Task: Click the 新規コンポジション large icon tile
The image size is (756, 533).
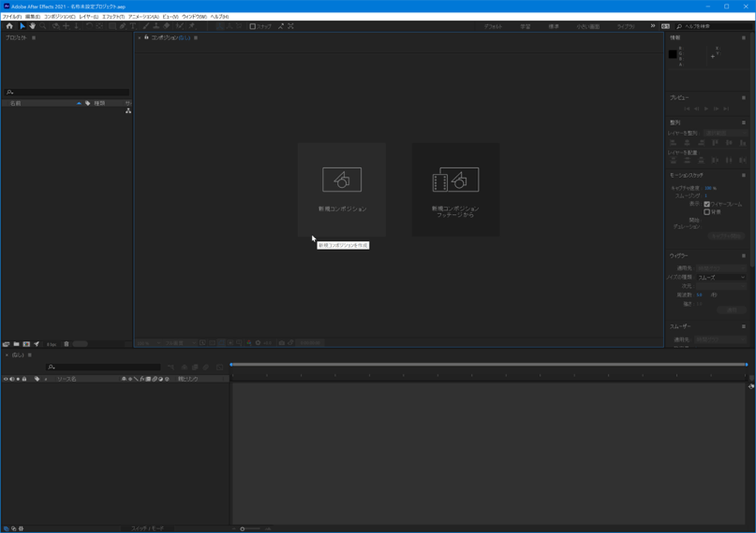Action: pyautogui.click(x=342, y=189)
